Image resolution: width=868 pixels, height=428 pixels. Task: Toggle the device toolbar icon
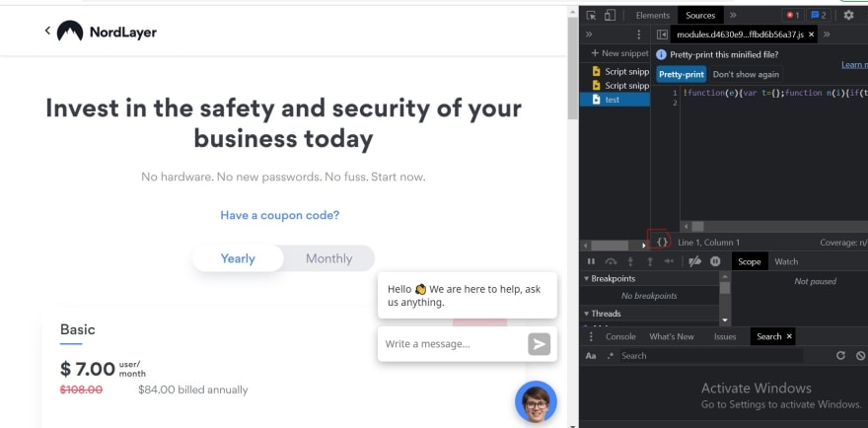point(610,16)
